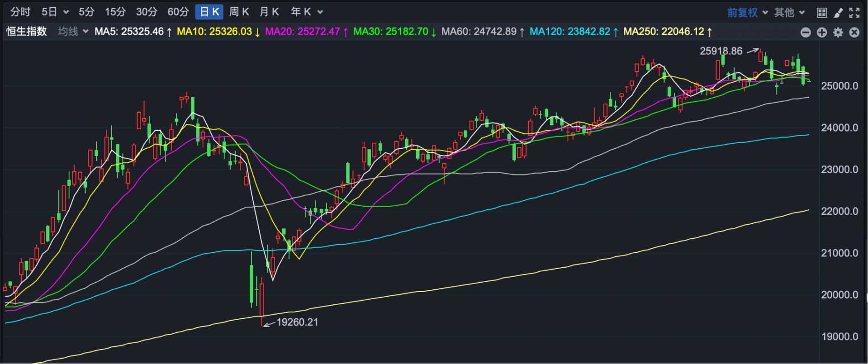The image size is (868, 364).
Task: Open the 前复权 adjustment dropdown
Action: (x=747, y=12)
